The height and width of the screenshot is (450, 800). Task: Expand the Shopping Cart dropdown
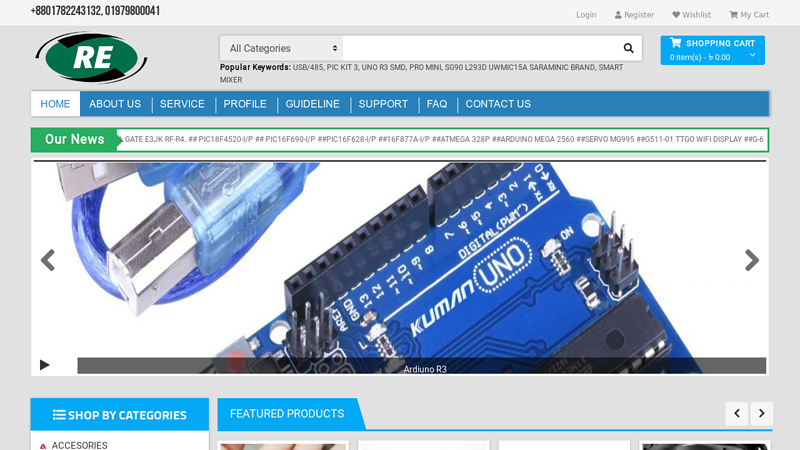(x=753, y=55)
